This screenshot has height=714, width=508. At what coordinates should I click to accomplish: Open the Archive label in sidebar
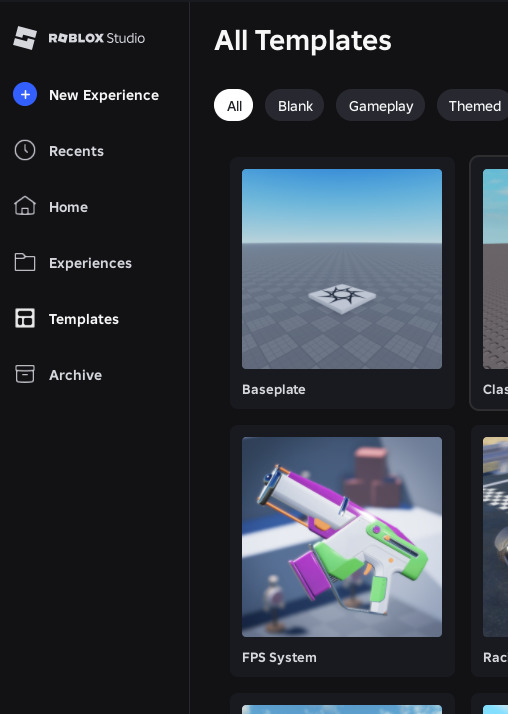pyautogui.click(x=76, y=375)
